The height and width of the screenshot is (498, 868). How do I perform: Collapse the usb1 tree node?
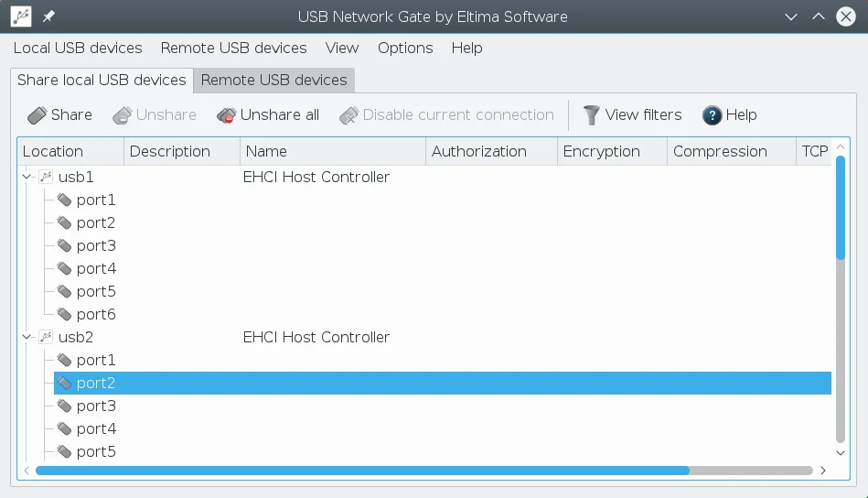27,177
